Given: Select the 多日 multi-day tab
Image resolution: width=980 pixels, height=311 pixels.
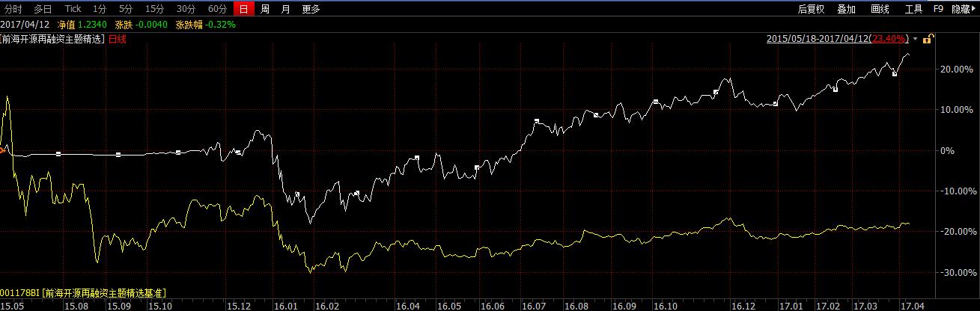Looking at the screenshot, I should pyautogui.click(x=43, y=9).
